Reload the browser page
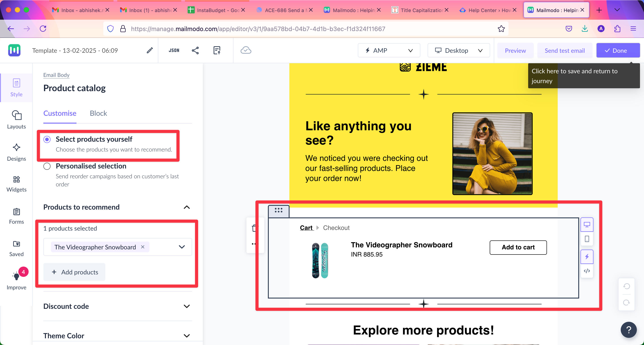The image size is (644, 345). [x=43, y=29]
